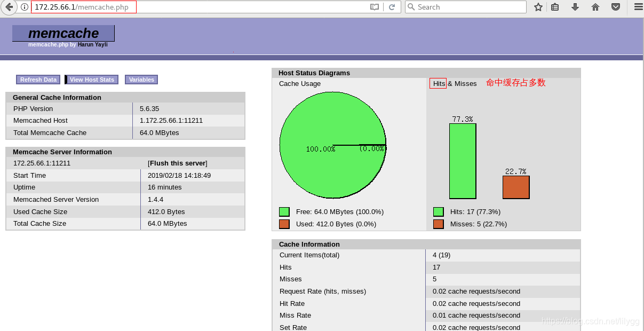This screenshot has width=644, height=331.
Task: Click the browser back arrow button
Action: coord(9,7)
